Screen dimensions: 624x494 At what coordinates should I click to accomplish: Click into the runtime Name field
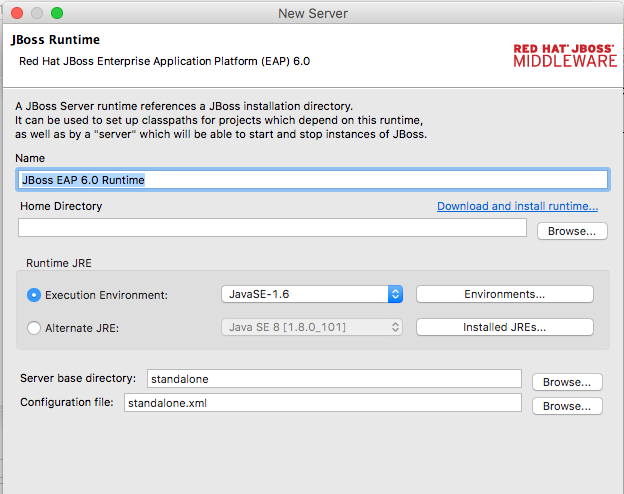[313, 180]
